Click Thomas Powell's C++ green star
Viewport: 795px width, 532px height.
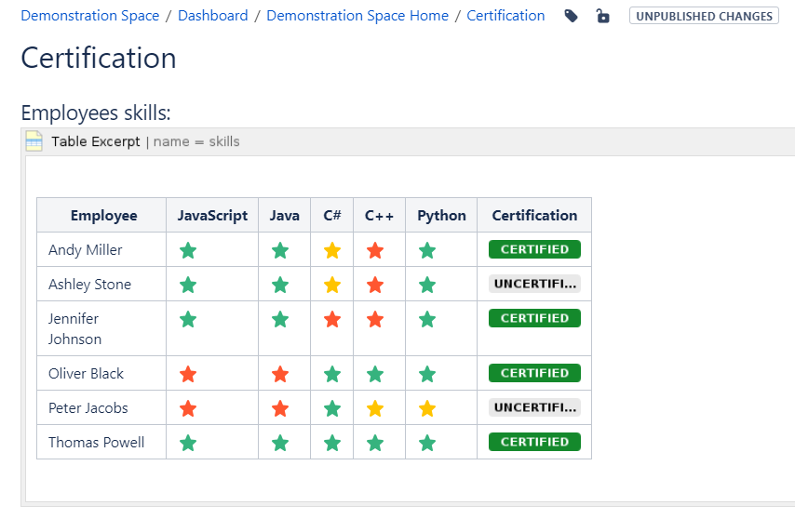(375, 443)
